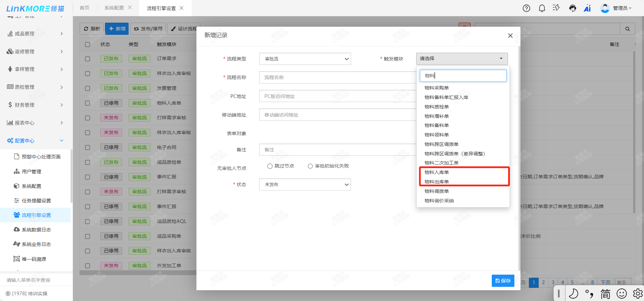The width and height of the screenshot is (644, 301).
Task: Choose 物料入库单 from the list
Action: coord(436,172)
